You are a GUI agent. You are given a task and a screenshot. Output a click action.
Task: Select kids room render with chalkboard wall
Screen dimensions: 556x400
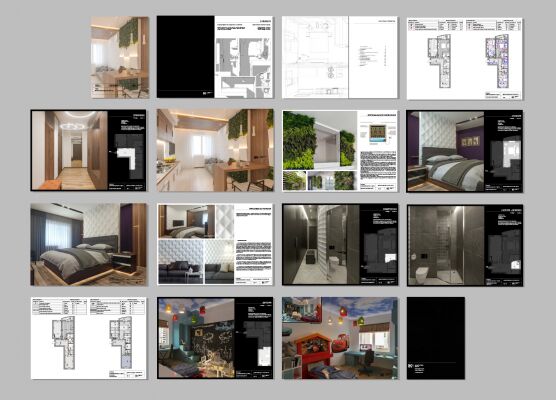click(x=215, y=338)
